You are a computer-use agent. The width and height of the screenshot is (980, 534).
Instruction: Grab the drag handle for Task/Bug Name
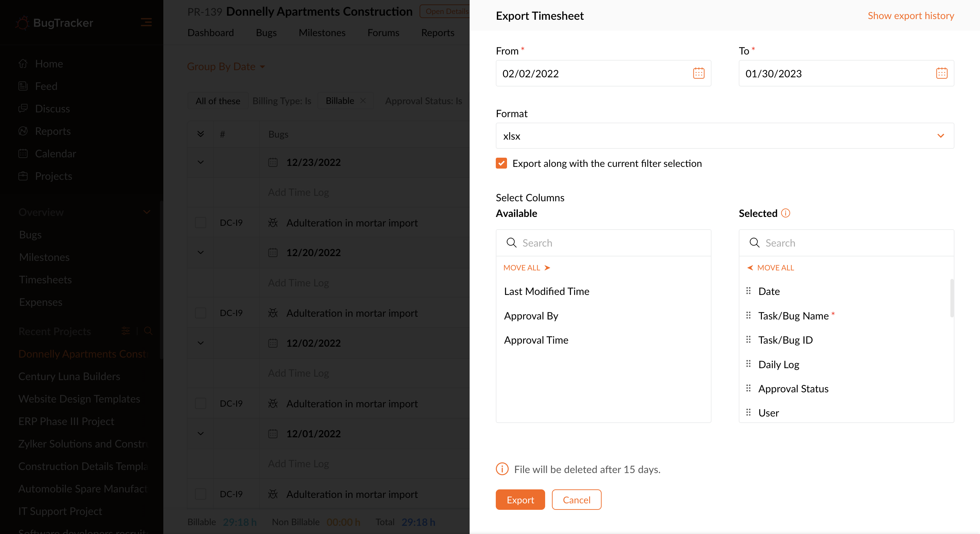[748, 315]
